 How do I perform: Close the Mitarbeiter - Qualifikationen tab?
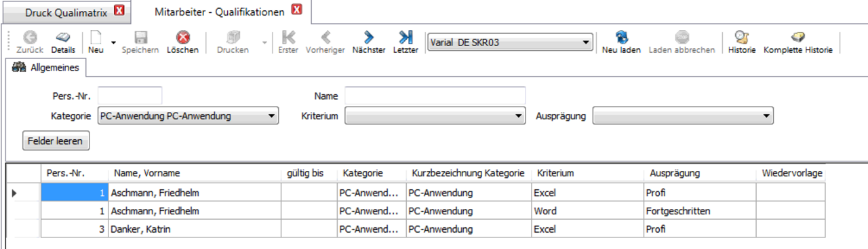[296, 10]
